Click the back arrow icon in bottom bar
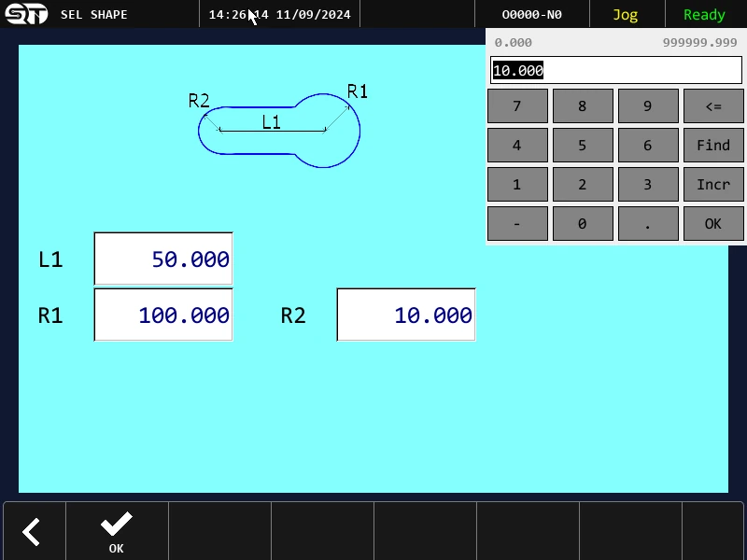This screenshot has height=560, width=747. (x=32, y=532)
